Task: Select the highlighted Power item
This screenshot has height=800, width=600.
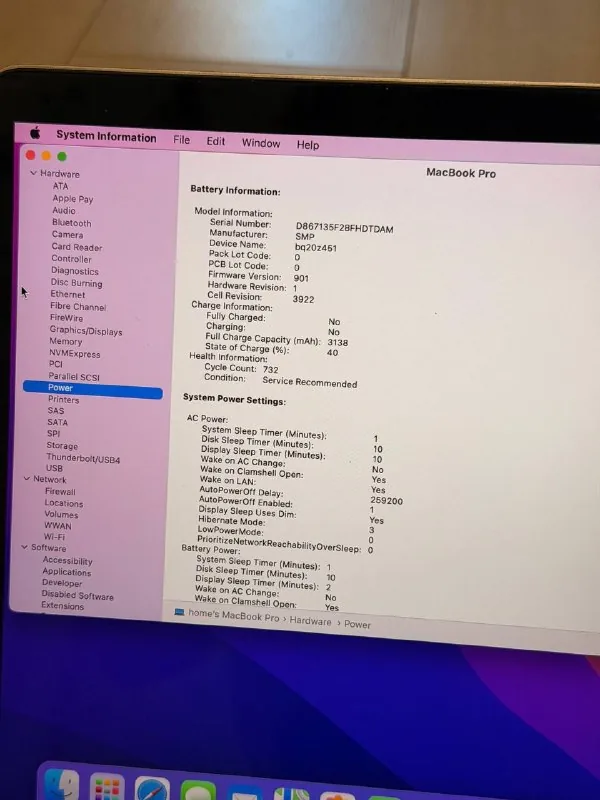Action: coord(93,389)
